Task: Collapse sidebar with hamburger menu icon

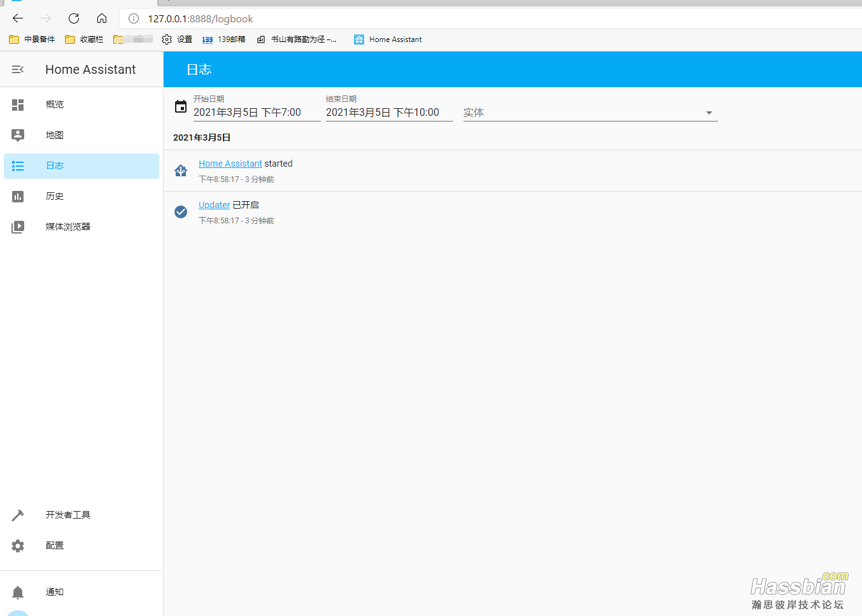Action: tap(18, 69)
